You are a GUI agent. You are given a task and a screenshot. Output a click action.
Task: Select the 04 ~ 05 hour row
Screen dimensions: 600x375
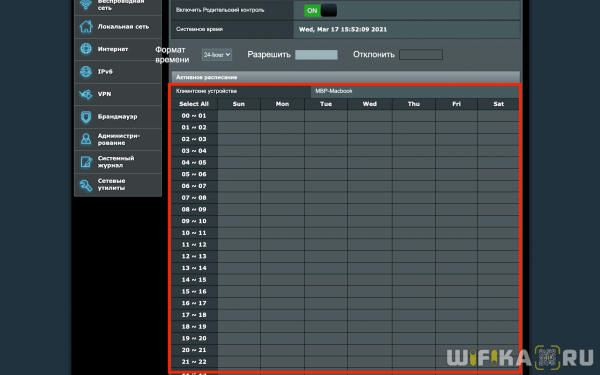pyautogui.click(x=194, y=163)
